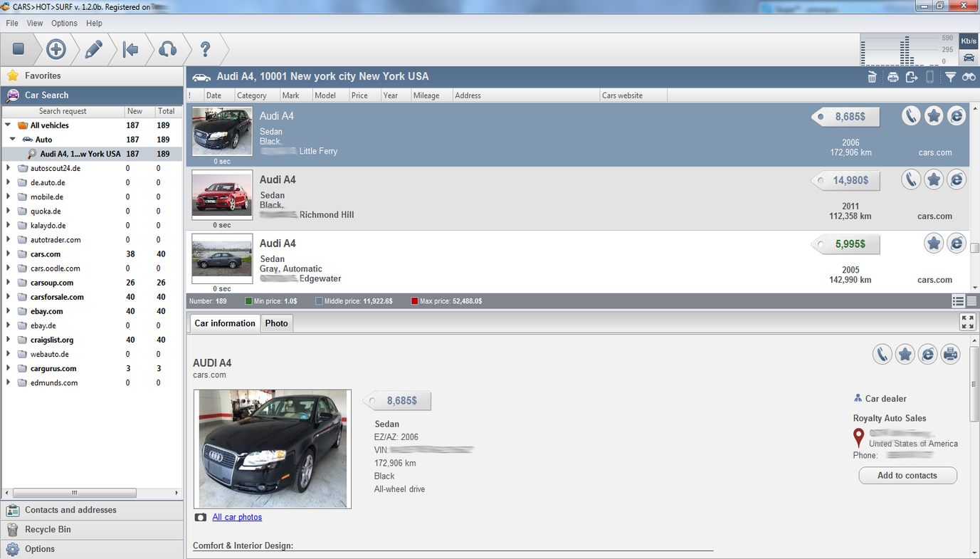Expand the cargurus.com tree node
The image size is (980, 559).
click(8, 368)
